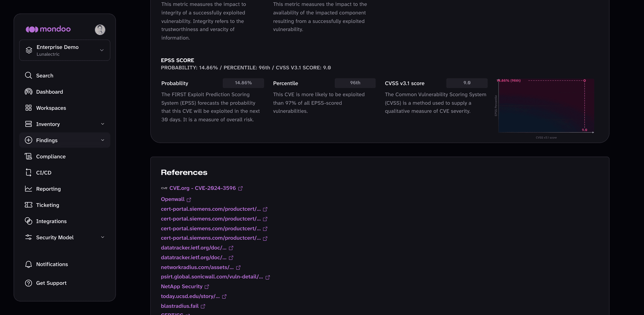
Task: Open the NetApp Security link
Action: point(182,286)
